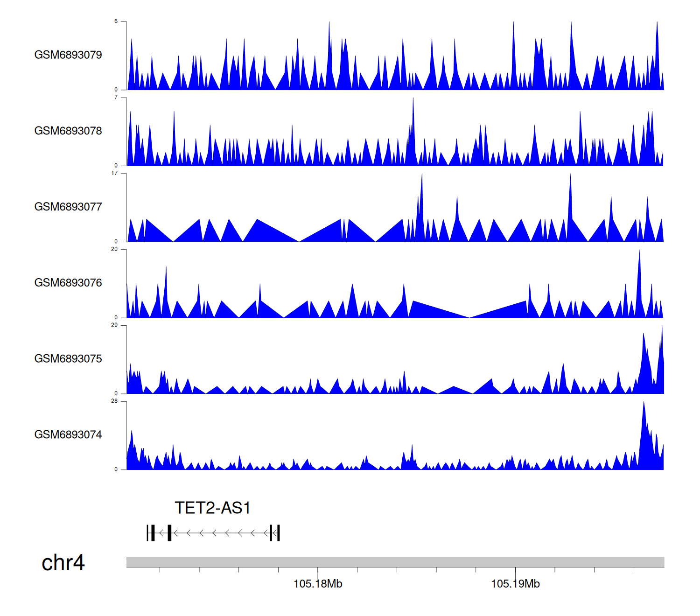Select the GSM6893078 track label
The height and width of the screenshot is (616, 700).
click(68, 131)
